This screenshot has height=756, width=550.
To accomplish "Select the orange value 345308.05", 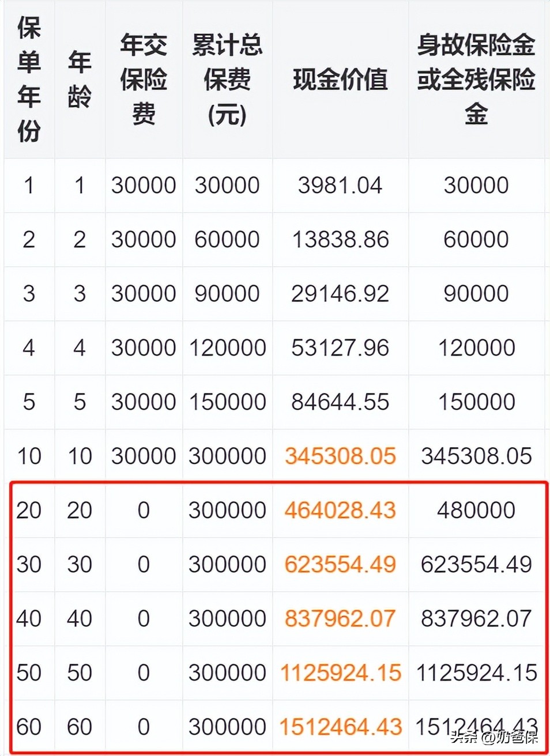I will tap(340, 456).
